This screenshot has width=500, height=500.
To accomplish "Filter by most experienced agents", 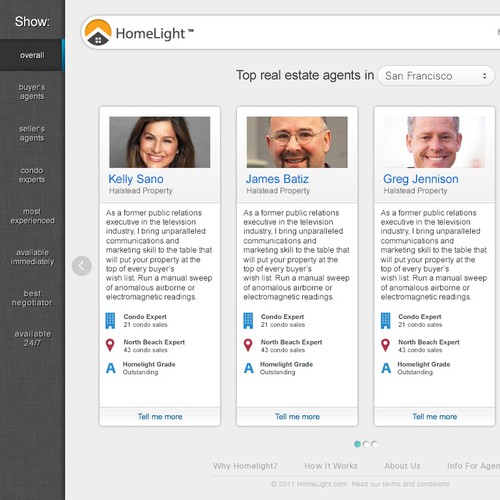I will coord(32,216).
